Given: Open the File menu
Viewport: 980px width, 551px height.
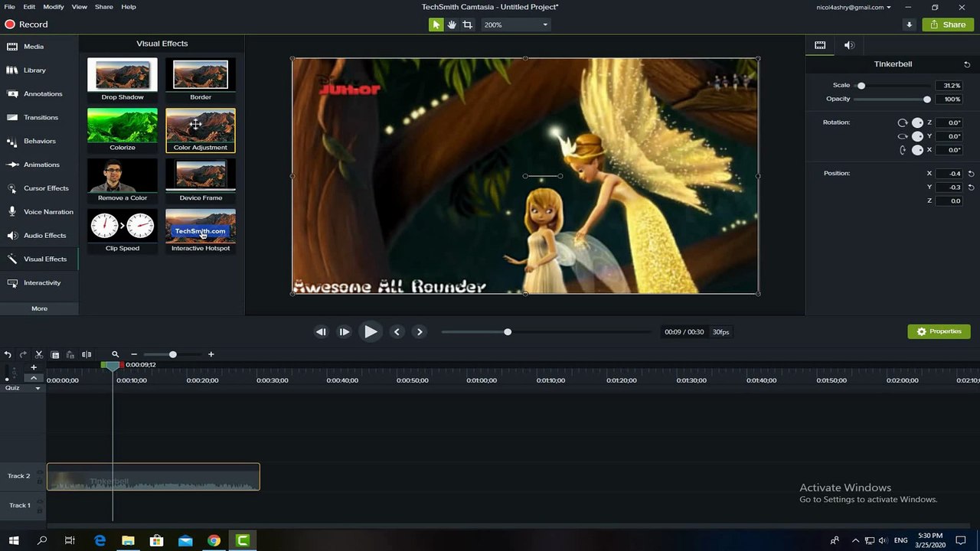Looking at the screenshot, I should [x=9, y=7].
